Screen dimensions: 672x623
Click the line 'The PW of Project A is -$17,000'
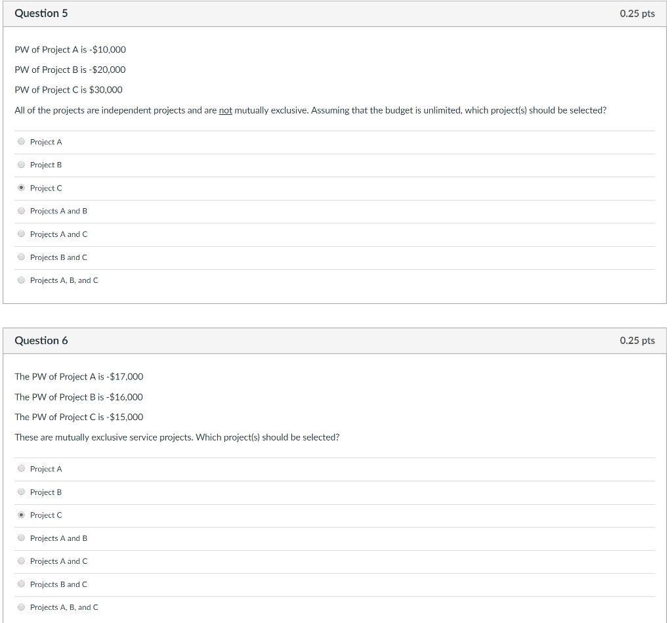tap(79, 377)
